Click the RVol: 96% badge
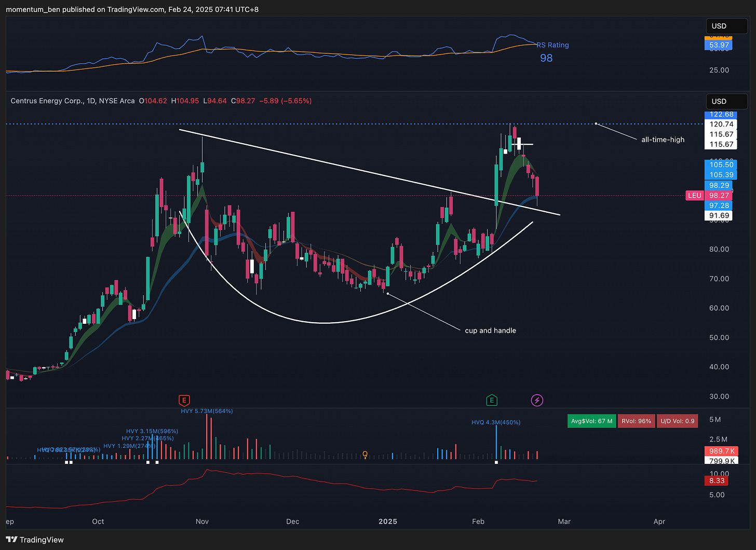 [636, 421]
